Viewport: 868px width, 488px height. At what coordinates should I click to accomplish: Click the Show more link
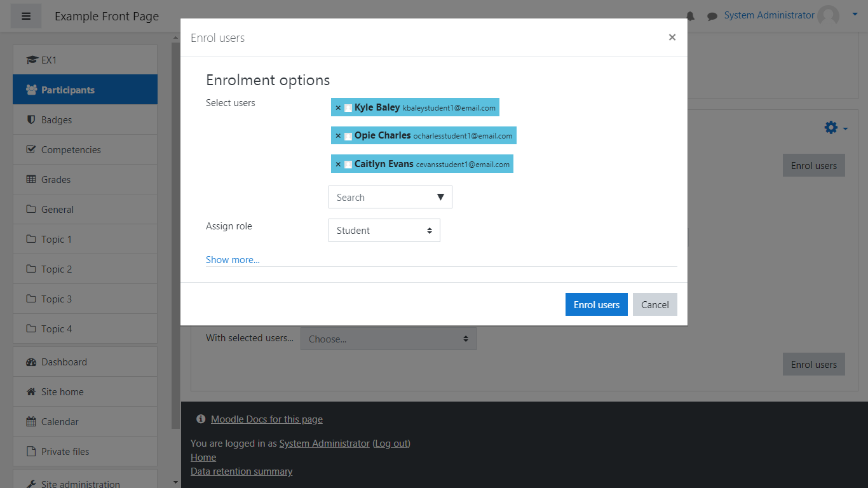point(233,260)
